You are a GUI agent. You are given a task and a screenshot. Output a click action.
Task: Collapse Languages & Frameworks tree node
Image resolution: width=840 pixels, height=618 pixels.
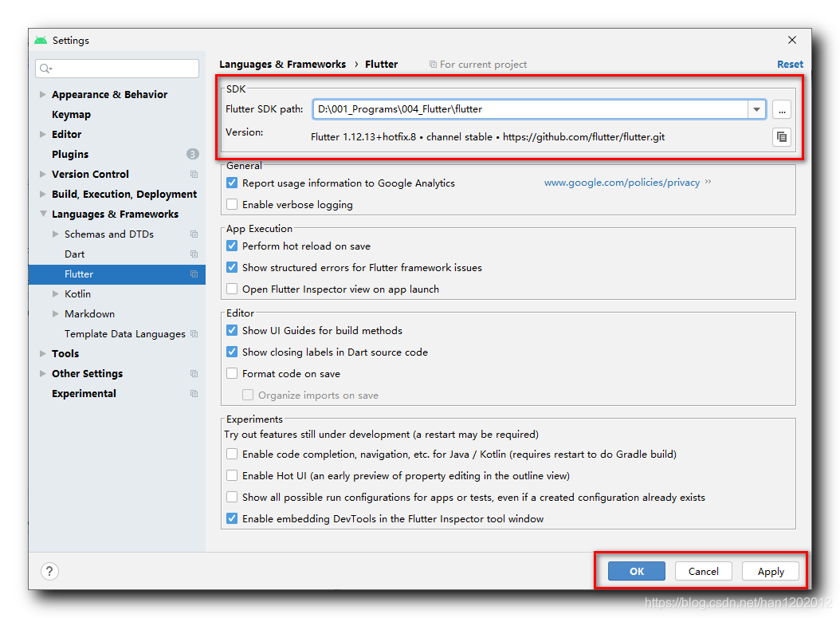point(43,214)
